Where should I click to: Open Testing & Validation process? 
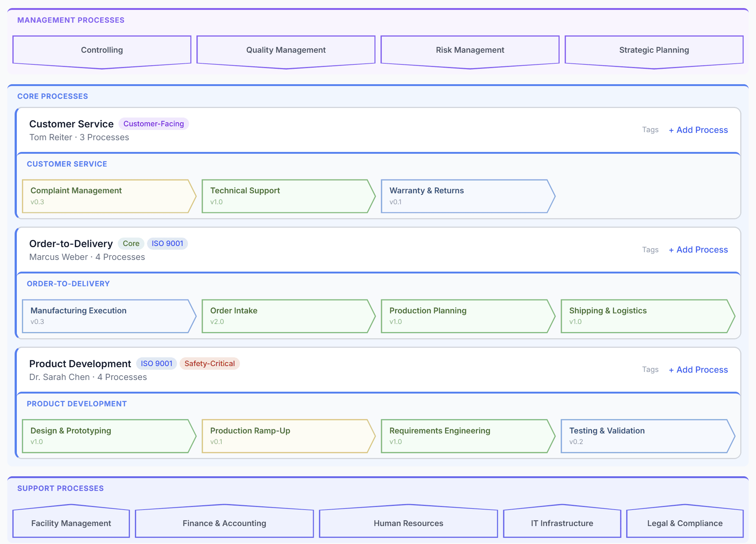(644, 436)
